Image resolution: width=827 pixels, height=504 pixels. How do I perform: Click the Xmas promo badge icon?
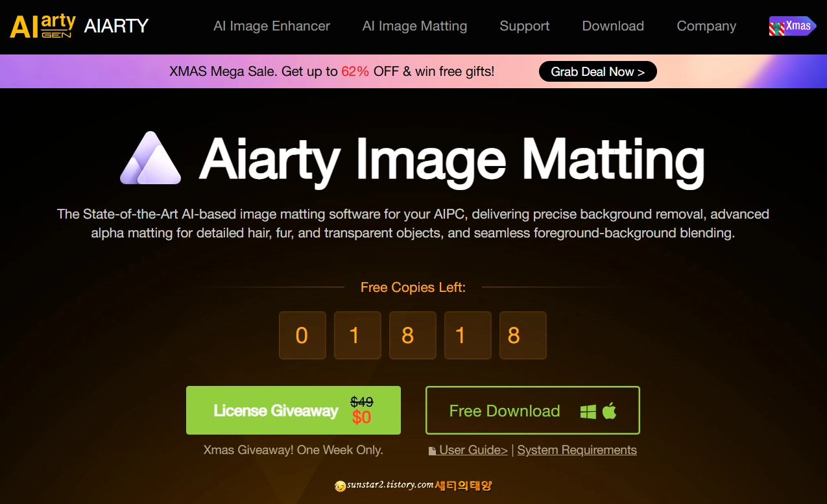[792, 26]
